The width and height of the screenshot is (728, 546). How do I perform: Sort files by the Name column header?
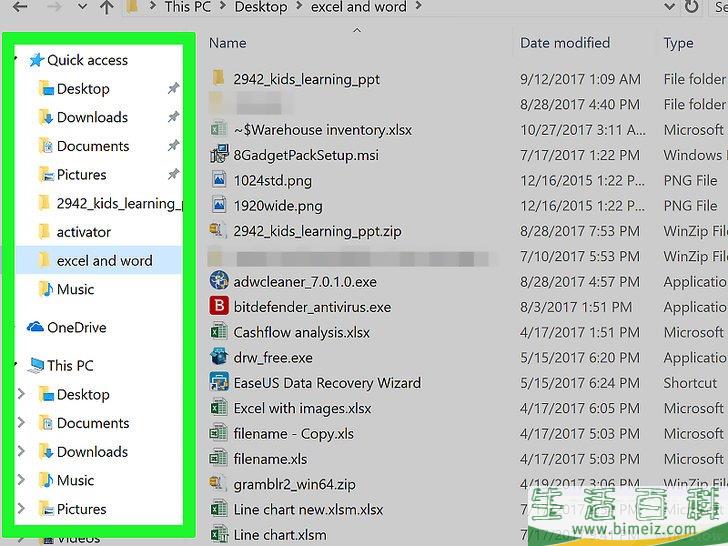click(x=228, y=43)
